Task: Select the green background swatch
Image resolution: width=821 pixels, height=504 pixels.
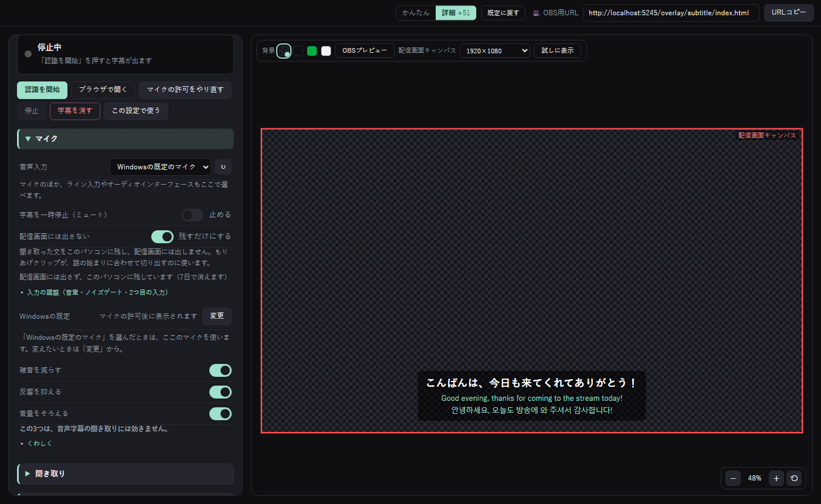Action: (x=312, y=51)
